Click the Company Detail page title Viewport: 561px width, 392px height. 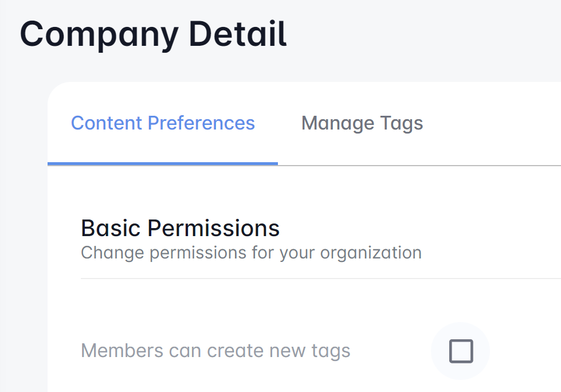(x=153, y=33)
